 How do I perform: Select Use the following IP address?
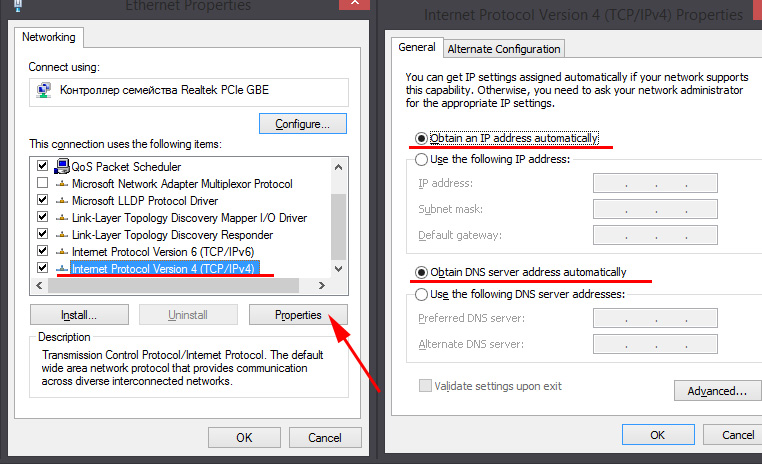[421, 159]
